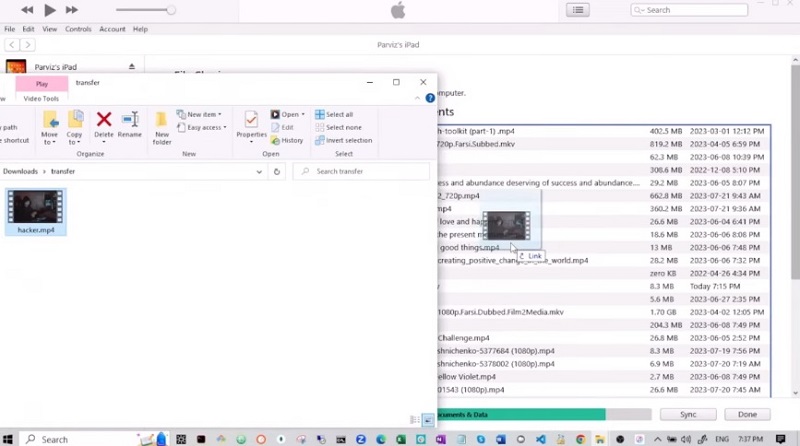Open the iTunes Help menu
The height and width of the screenshot is (446, 800).
(x=140, y=29)
